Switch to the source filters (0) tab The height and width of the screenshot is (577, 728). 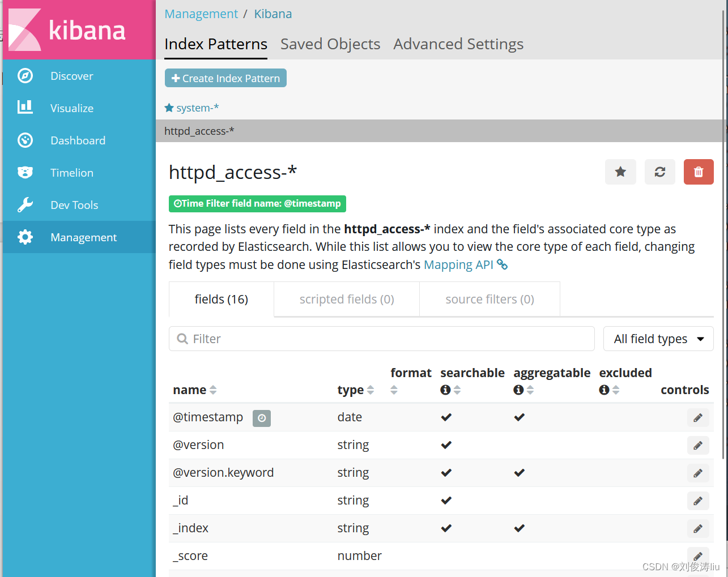[x=490, y=299]
